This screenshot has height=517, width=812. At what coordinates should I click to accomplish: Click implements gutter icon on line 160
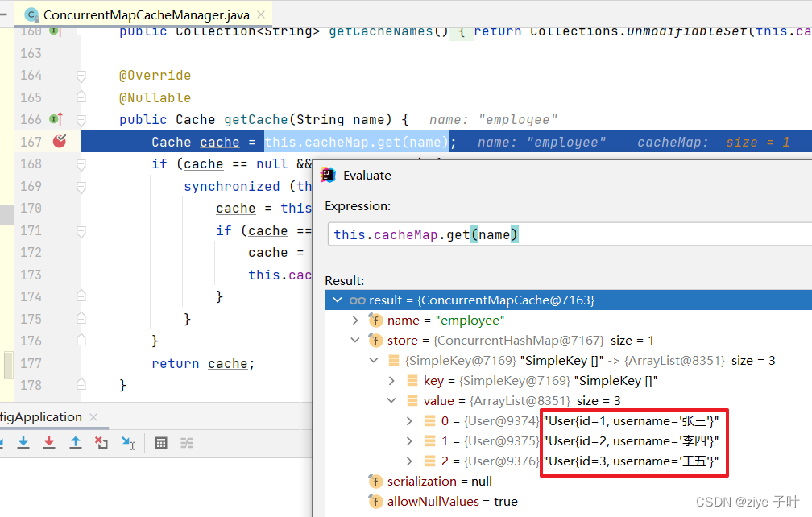tap(55, 31)
